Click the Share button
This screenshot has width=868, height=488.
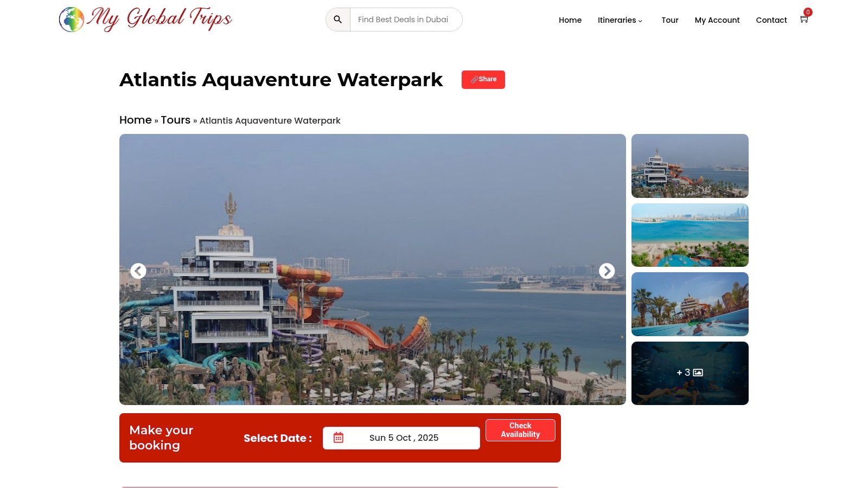point(483,80)
